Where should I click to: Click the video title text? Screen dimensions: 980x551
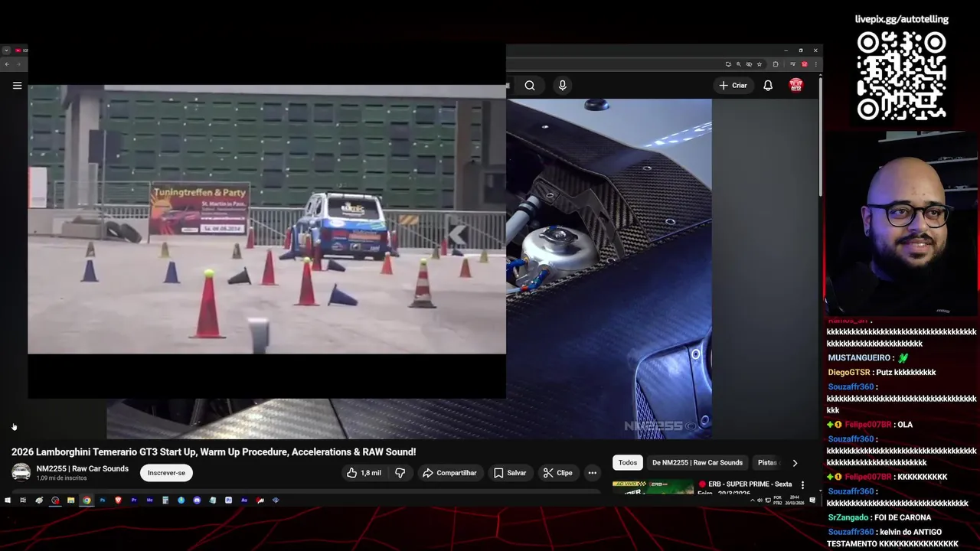coord(214,452)
